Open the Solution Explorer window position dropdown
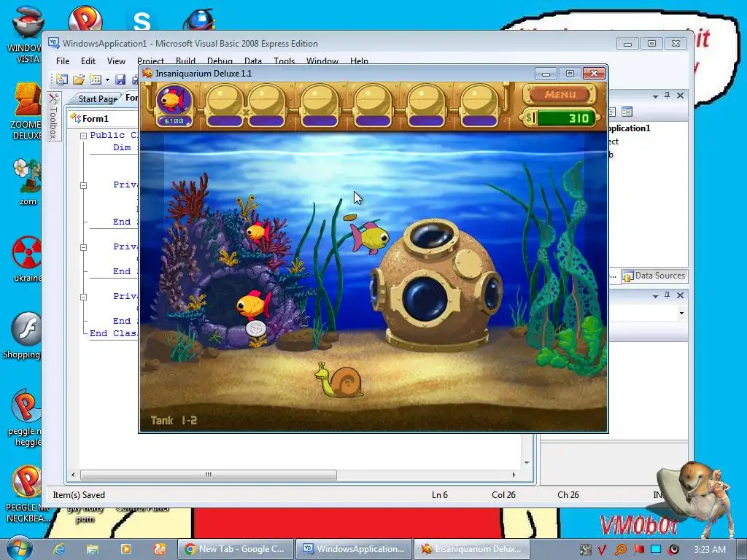Viewport: 747px width, 560px height. (656, 96)
